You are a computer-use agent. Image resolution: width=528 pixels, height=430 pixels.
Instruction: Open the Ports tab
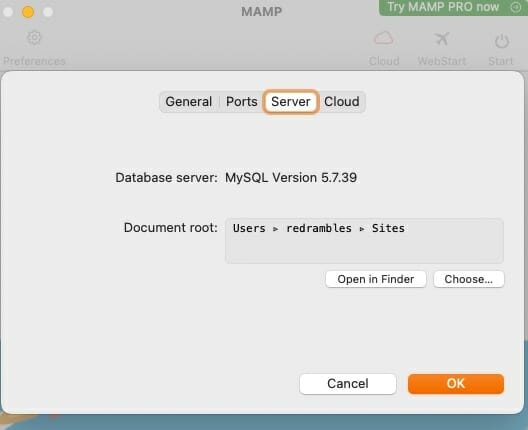(x=242, y=102)
